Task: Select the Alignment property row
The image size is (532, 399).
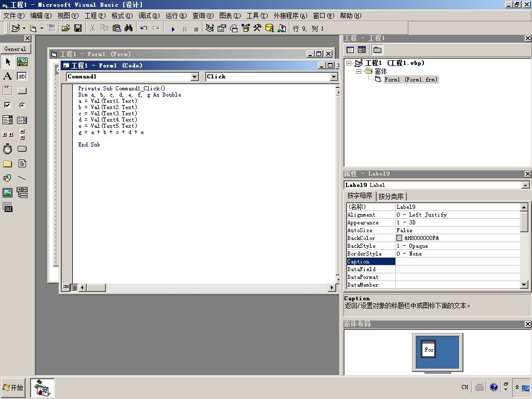Action: [433, 215]
